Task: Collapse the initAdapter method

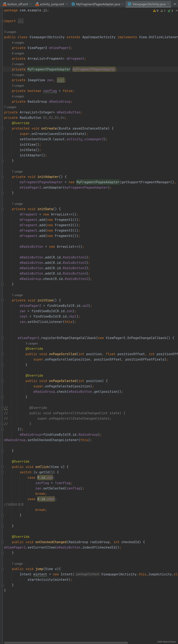Action: [x=2, y=177]
